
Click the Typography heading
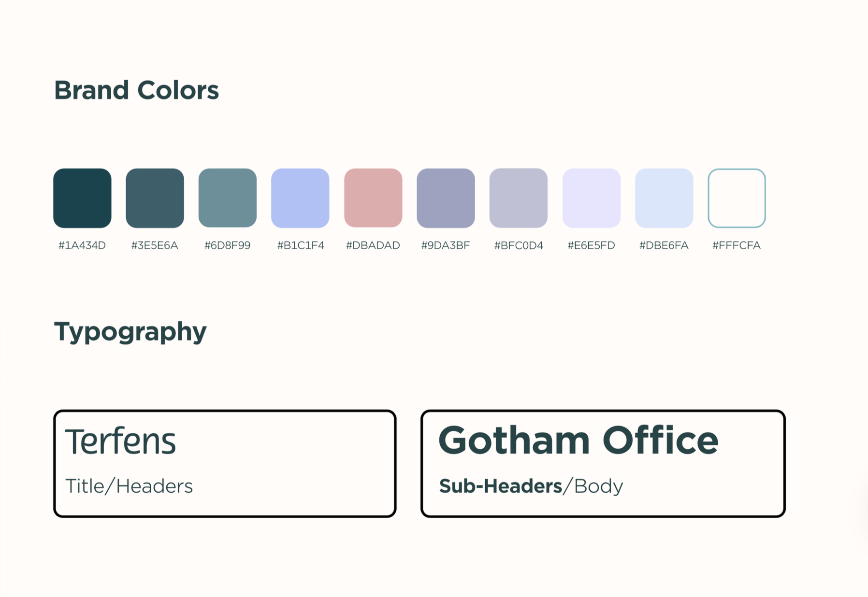(130, 332)
